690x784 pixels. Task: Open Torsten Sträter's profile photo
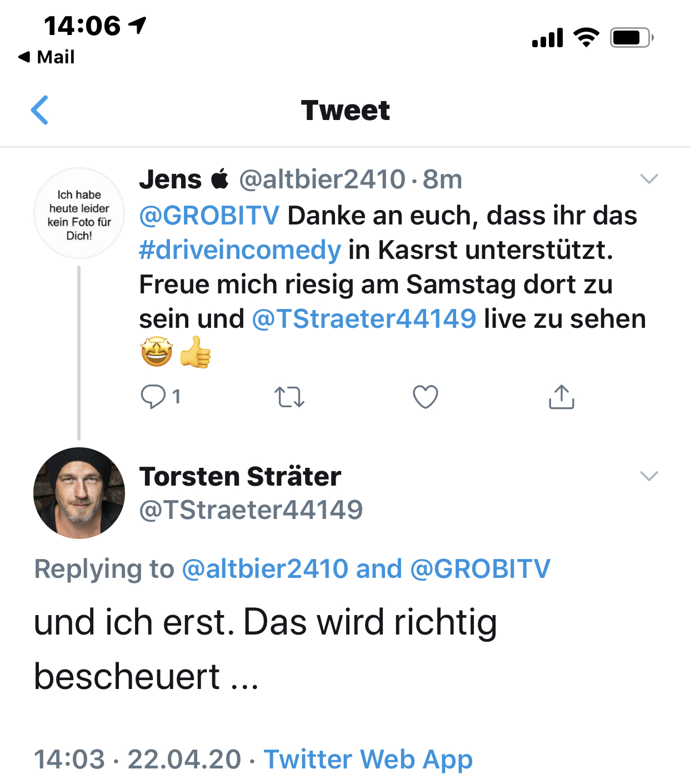pyautogui.click(x=79, y=493)
